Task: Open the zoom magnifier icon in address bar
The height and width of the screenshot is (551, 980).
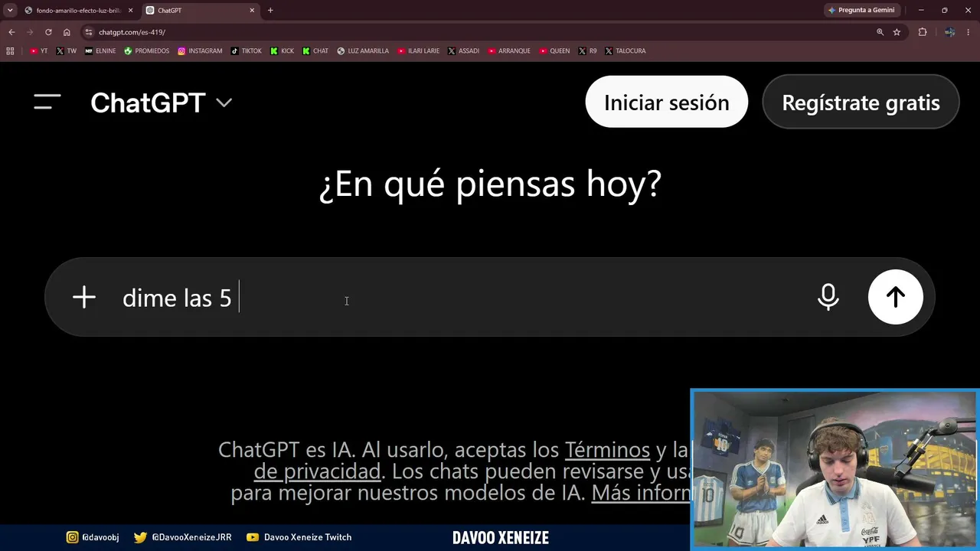Action: tap(880, 32)
